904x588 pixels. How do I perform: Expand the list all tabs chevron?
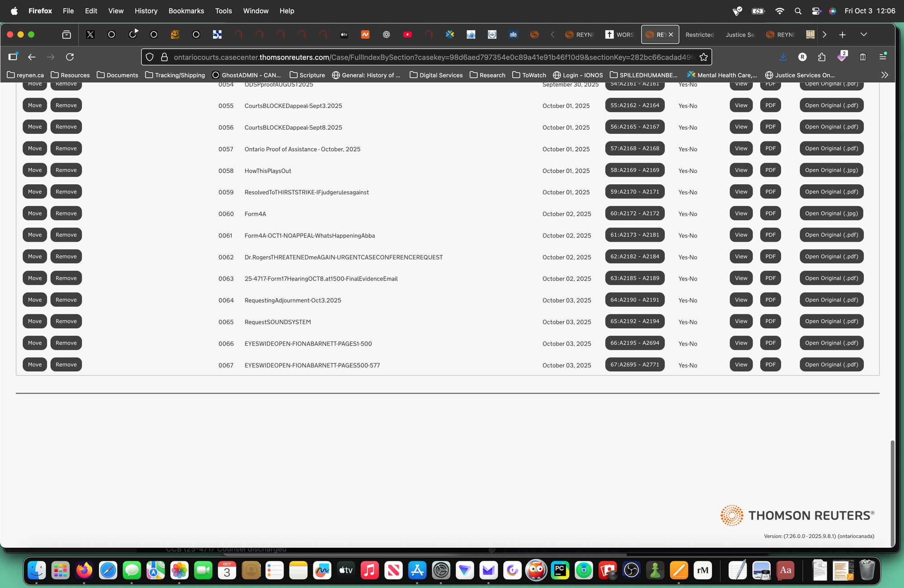click(x=864, y=35)
